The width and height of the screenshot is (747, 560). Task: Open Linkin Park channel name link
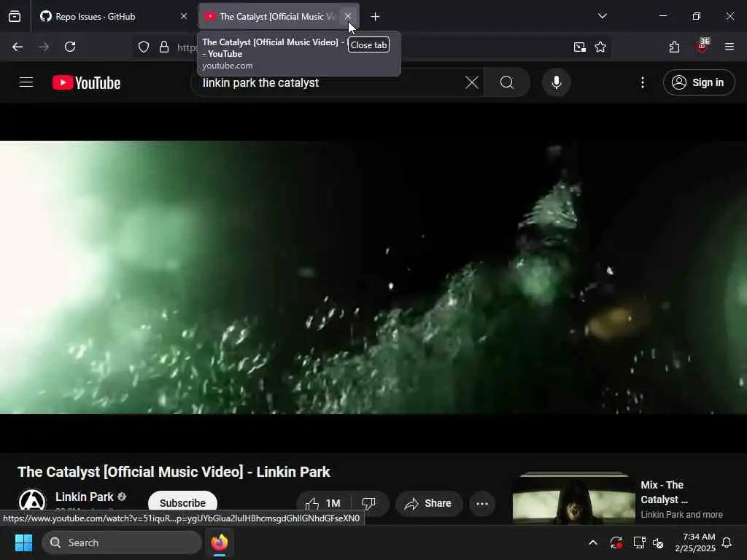[x=85, y=497]
